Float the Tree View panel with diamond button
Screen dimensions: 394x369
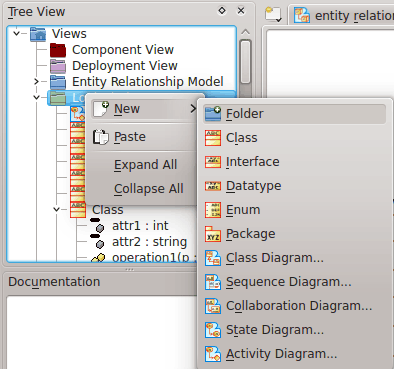(222, 11)
